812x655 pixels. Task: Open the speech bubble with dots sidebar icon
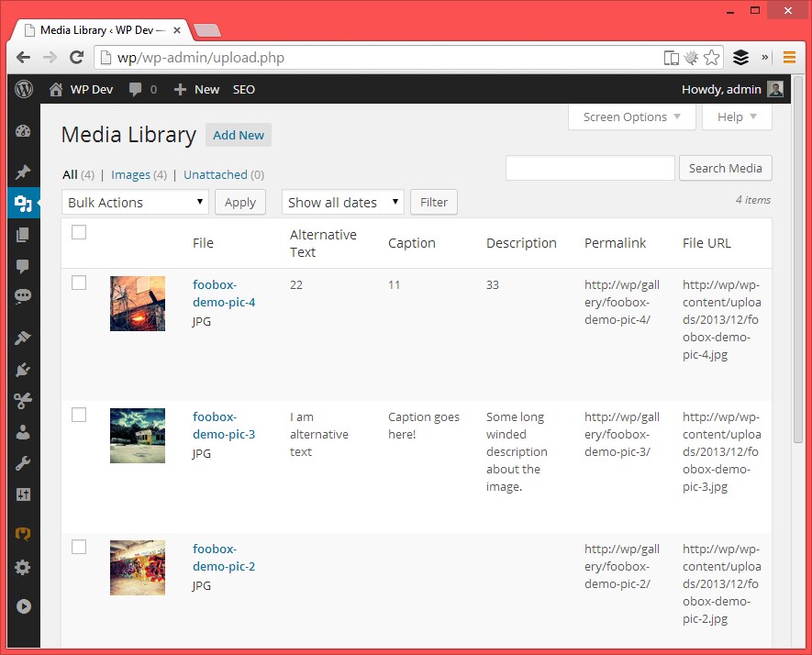[x=23, y=296]
